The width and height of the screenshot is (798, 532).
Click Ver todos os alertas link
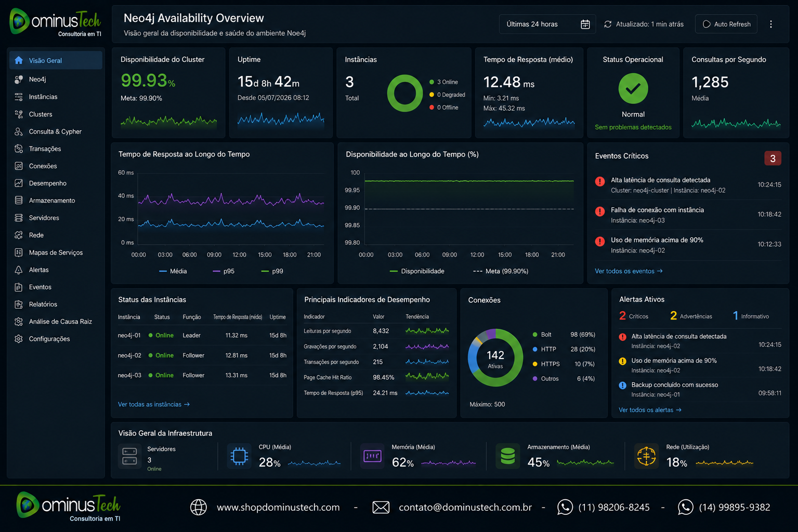coord(650,410)
